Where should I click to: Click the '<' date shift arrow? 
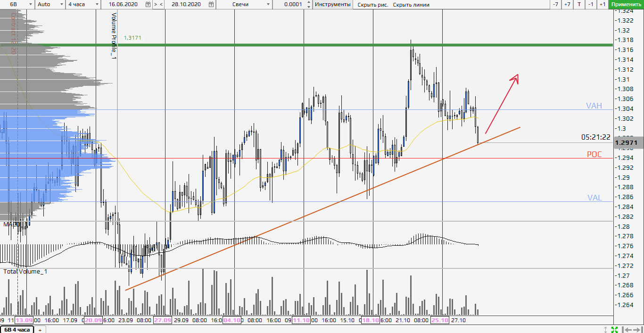point(162,4)
